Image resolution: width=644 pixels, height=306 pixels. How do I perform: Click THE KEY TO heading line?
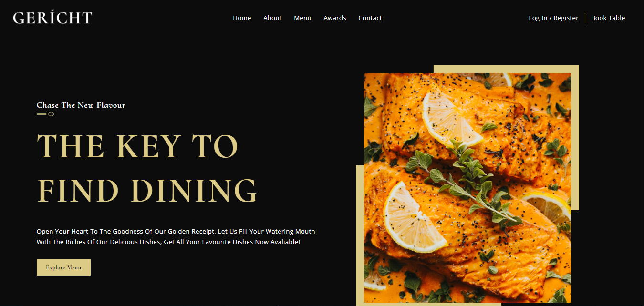[x=137, y=146]
